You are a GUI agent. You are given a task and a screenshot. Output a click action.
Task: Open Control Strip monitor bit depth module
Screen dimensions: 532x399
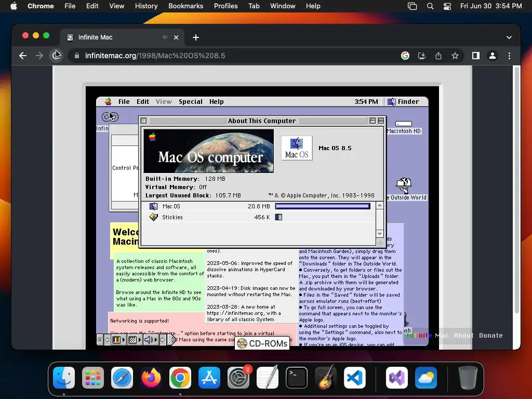tap(135, 340)
